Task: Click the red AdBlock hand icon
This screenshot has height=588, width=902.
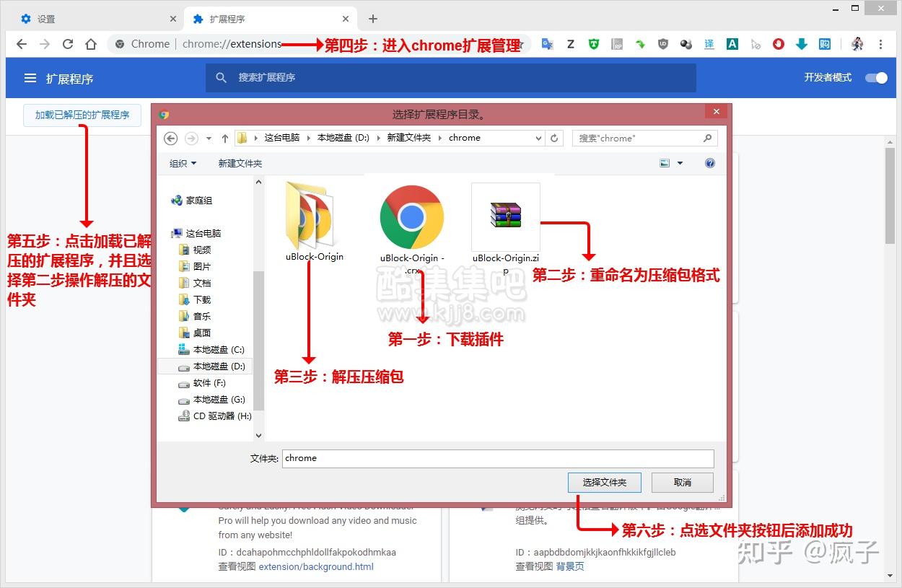Action: [778, 44]
